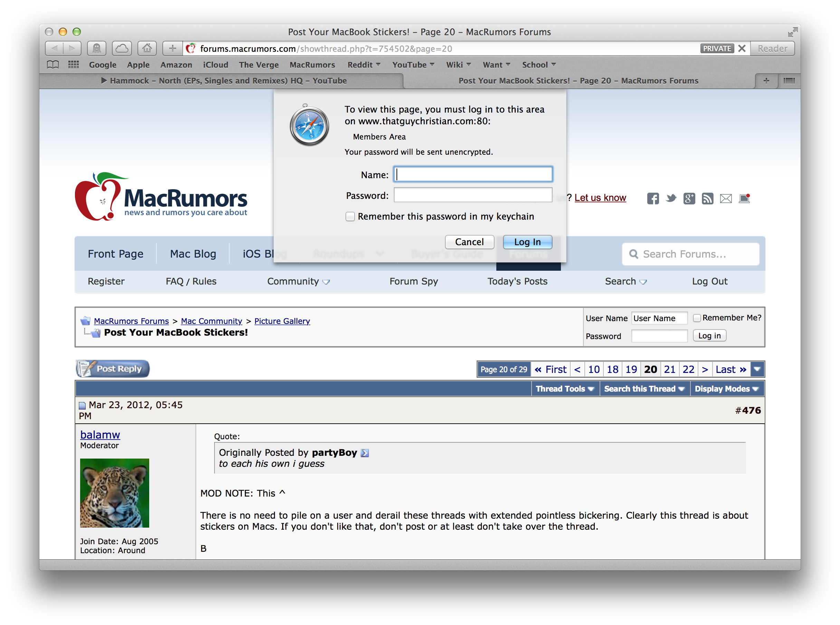Image resolution: width=840 pixels, height=625 pixels.
Task: Click the Safari forward arrow button
Action: pyautogui.click(x=72, y=48)
